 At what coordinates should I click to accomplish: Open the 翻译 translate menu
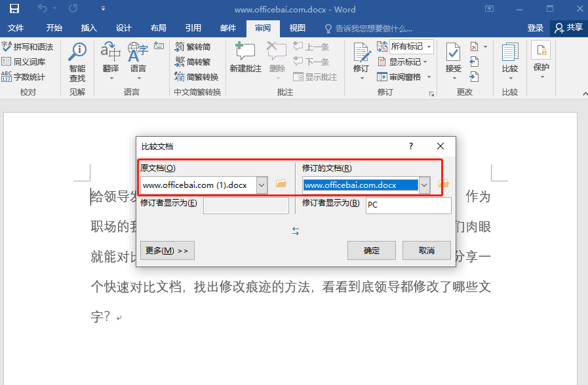111,62
